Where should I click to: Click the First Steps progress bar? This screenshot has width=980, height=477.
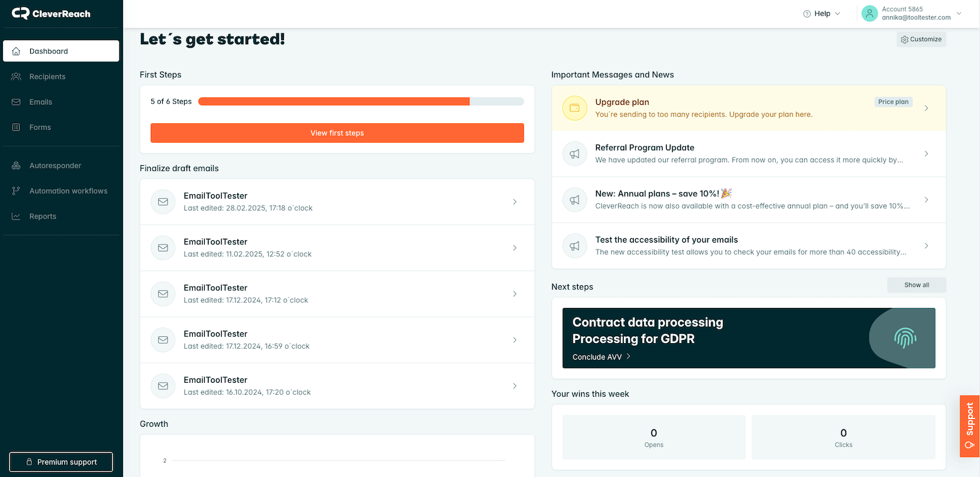(x=361, y=101)
